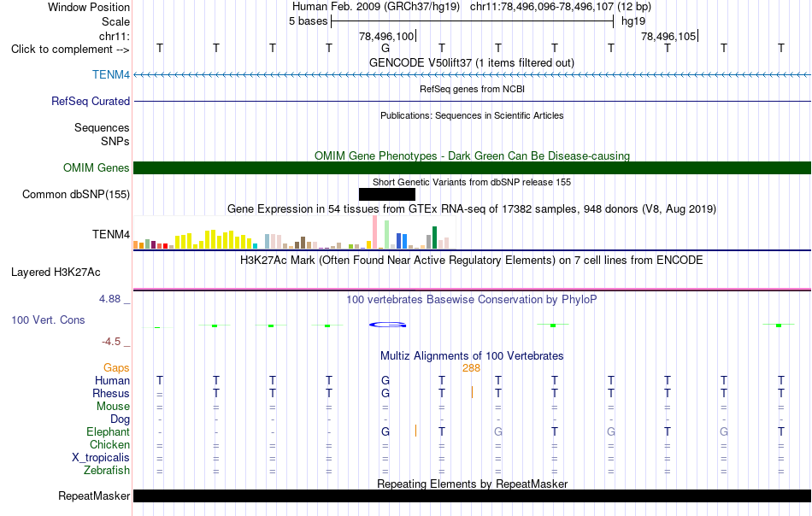Viewport: 812px width, 516px height.
Task: Open the Common dbSNP(155) label
Action: pyautogui.click(x=75, y=194)
